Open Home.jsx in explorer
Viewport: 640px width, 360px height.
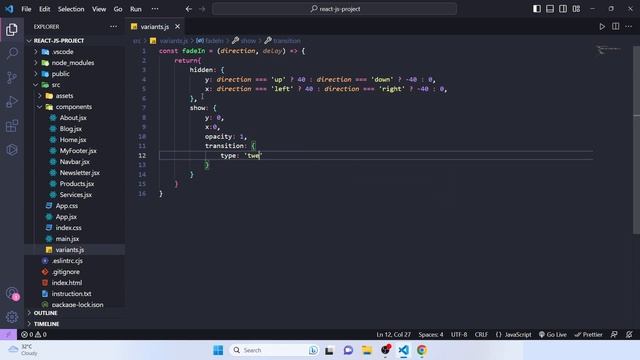click(73, 140)
